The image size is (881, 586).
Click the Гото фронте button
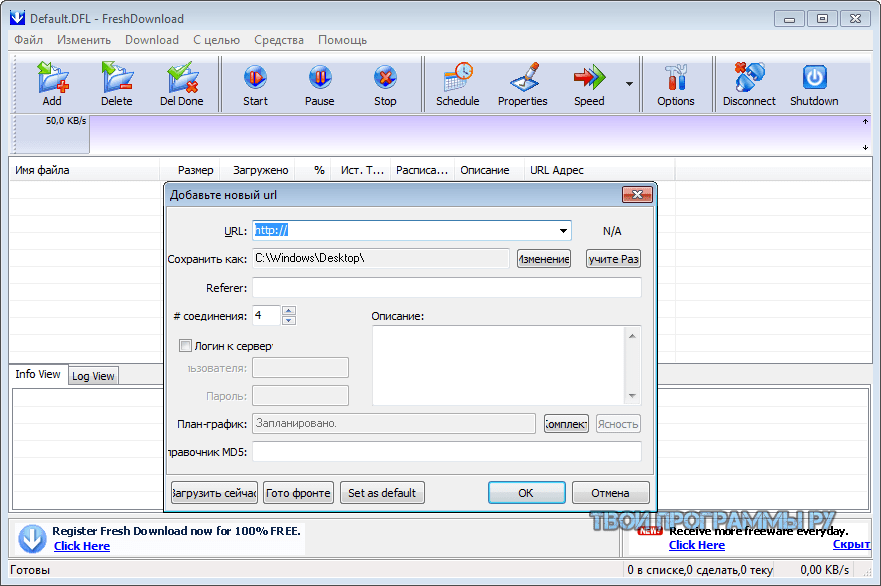[298, 493]
